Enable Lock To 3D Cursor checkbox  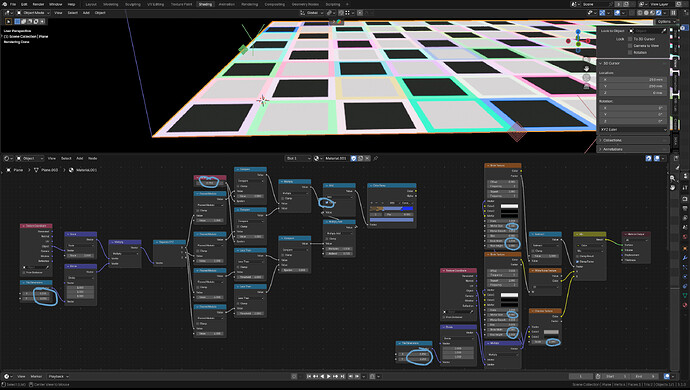click(630, 39)
